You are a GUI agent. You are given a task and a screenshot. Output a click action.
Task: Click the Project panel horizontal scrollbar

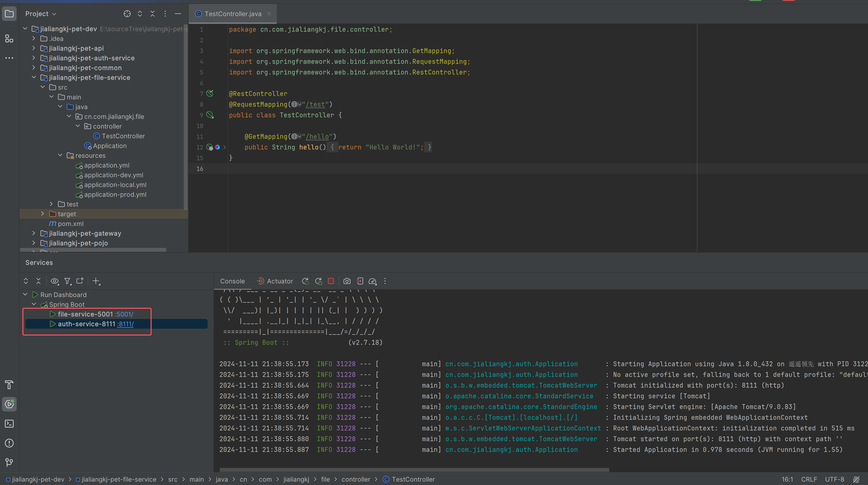point(93,250)
